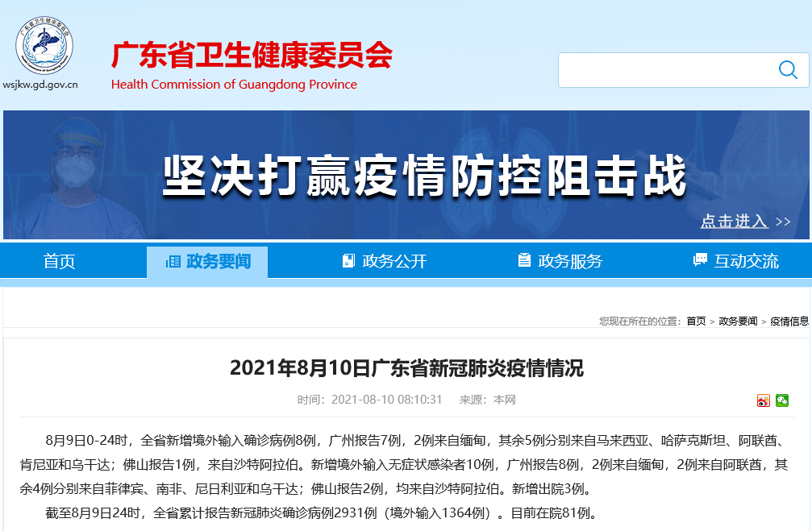Share the article via WeChat

[x=782, y=400]
